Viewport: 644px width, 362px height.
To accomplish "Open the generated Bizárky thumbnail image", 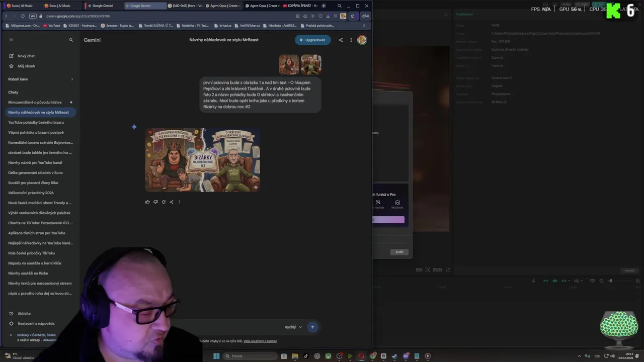I will pyautogui.click(x=202, y=159).
